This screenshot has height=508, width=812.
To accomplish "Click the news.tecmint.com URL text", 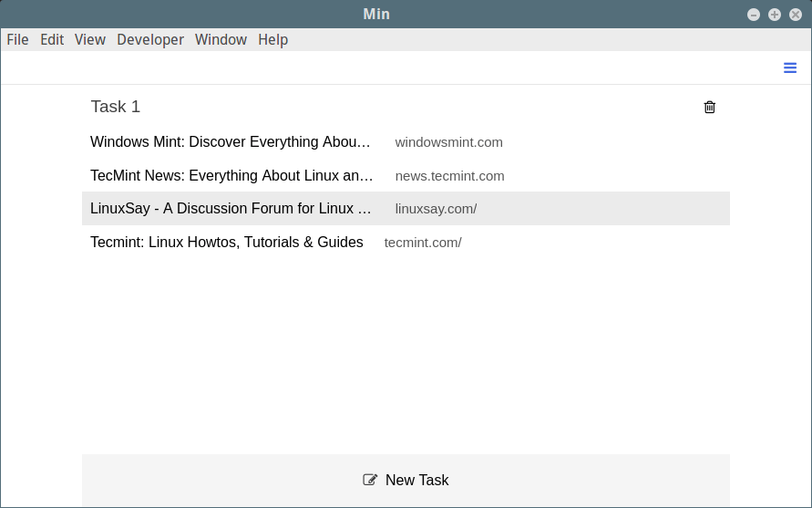I will point(449,176).
